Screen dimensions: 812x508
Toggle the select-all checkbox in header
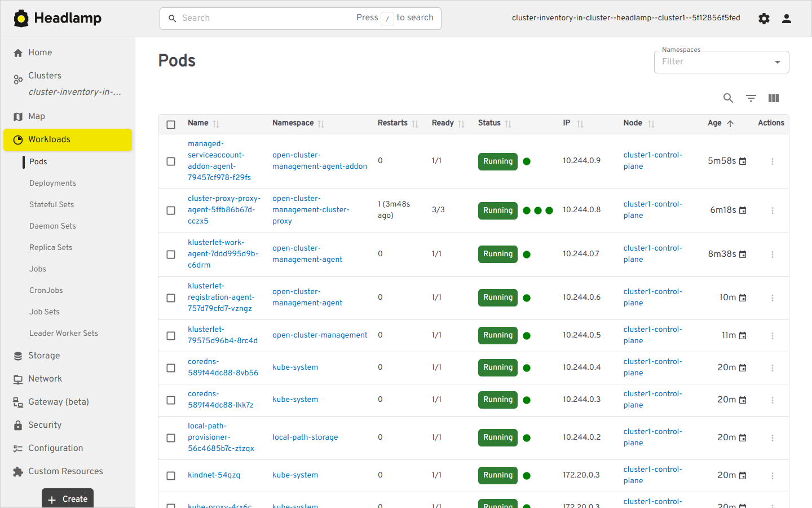coord(171,125)
